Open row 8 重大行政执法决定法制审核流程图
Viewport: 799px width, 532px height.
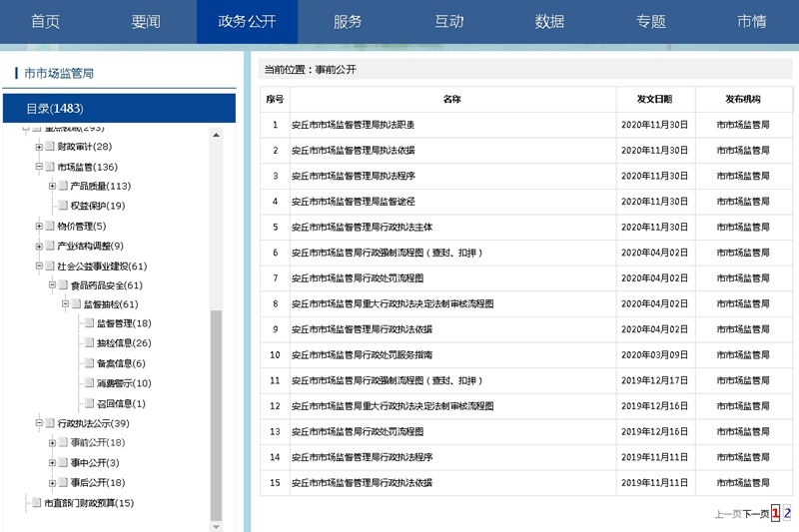tap(393, 303)
